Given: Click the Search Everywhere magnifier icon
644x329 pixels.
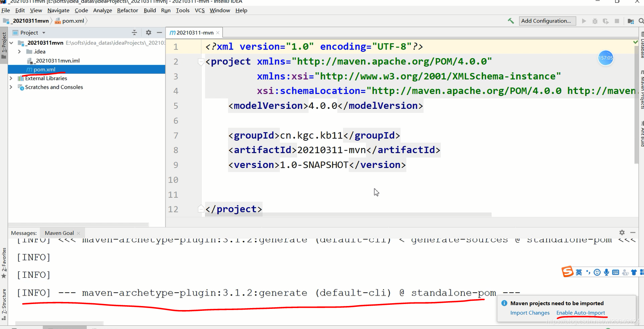Looking at the screenshot, I should click(641, 21).
